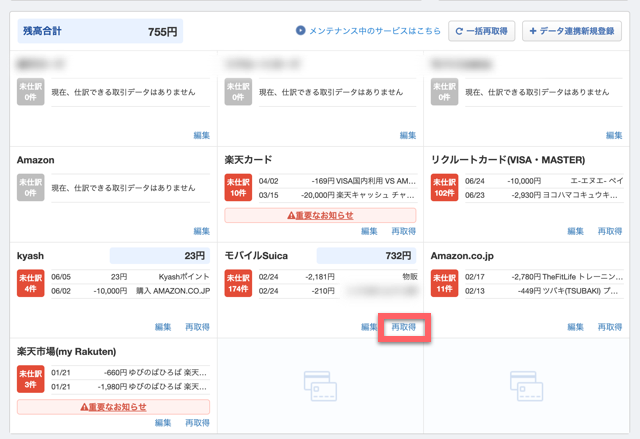This screenshot has height=439, width=640.
Task: Click 再取得 in the kyash card
Action: click(198, 327)
